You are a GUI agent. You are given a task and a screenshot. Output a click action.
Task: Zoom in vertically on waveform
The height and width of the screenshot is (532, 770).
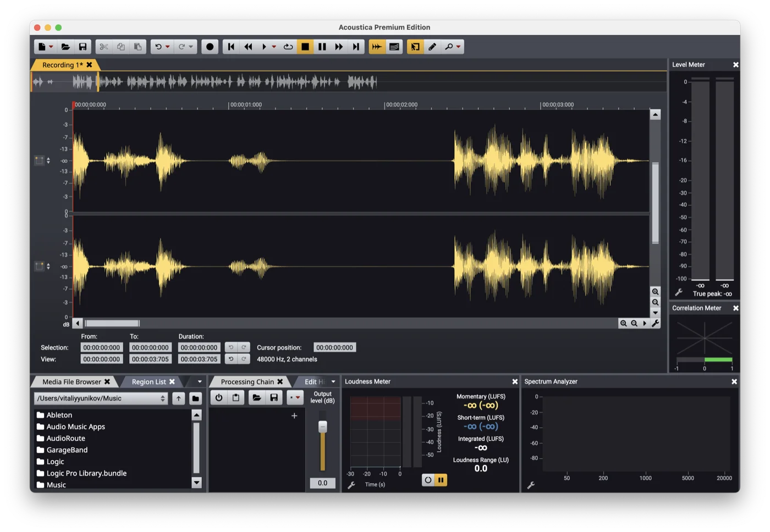[x=655, y=292]
